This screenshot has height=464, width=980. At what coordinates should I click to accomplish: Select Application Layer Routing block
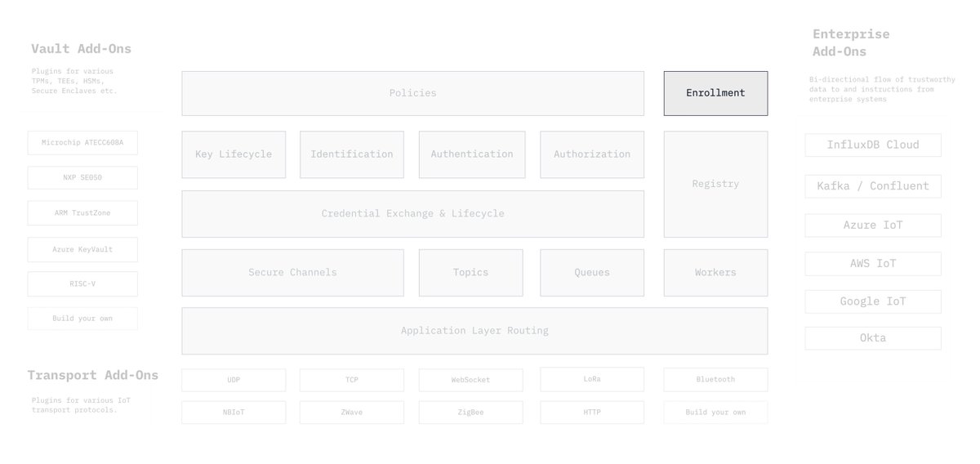474,331
